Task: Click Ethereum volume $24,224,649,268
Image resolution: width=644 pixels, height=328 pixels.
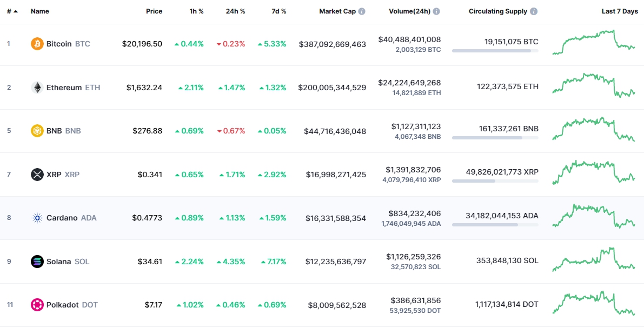Action: coord(409,83)
